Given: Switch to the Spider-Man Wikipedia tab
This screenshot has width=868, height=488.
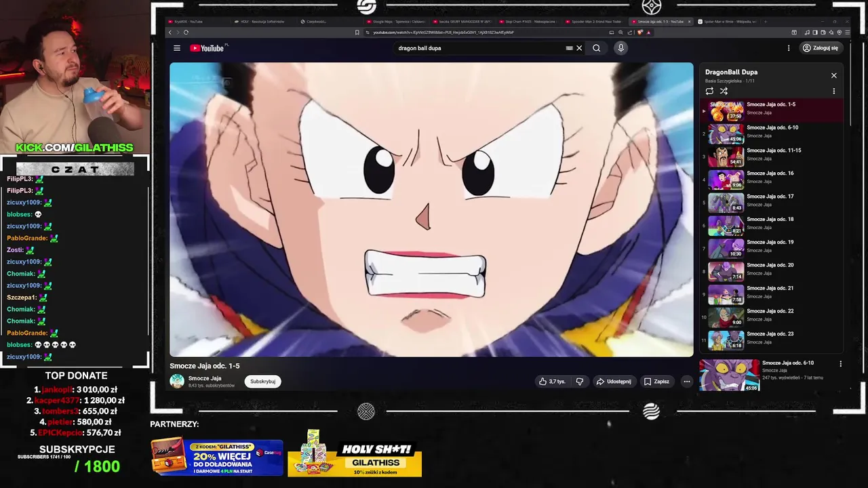Looking at the screenshot, I should 729,22.
